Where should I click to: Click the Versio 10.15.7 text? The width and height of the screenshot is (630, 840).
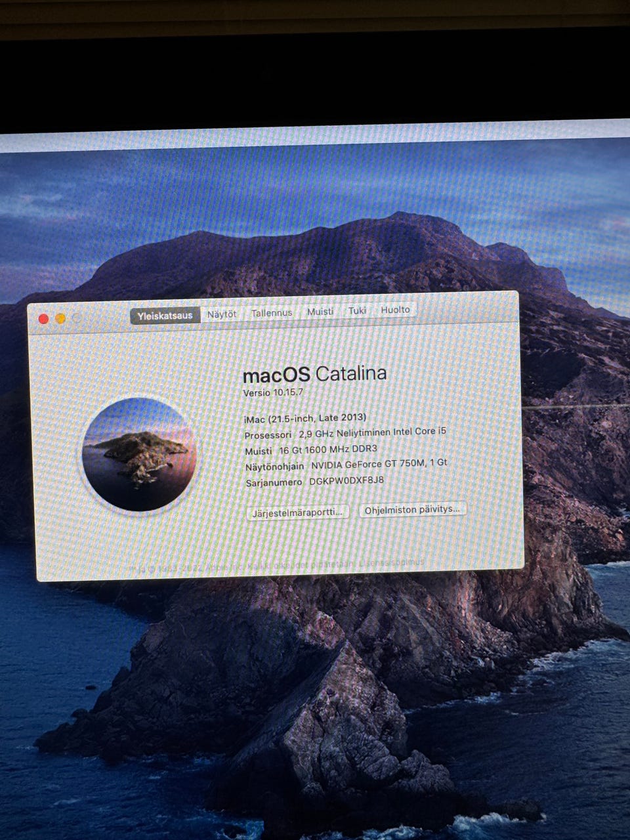tap(273, 392)
